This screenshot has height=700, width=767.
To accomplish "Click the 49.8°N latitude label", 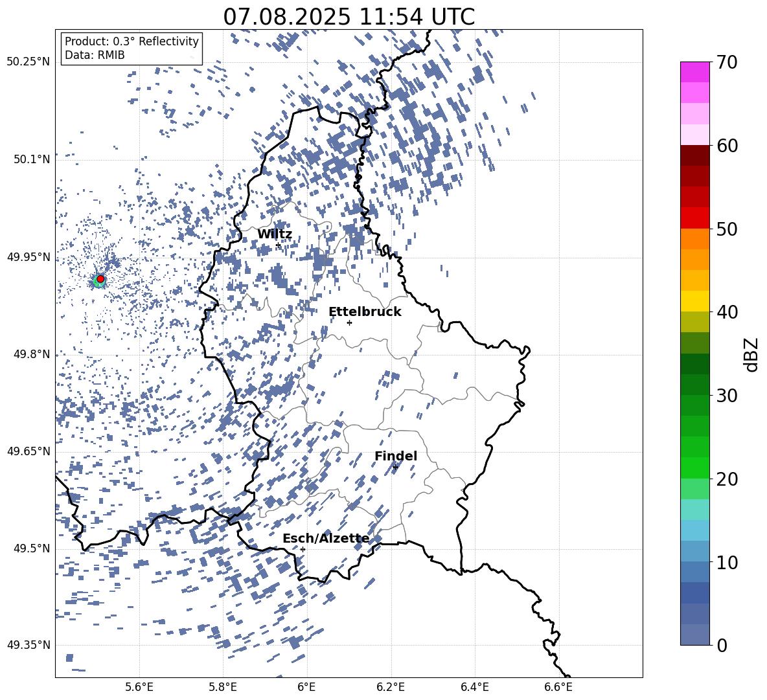I will coord(32,354).
